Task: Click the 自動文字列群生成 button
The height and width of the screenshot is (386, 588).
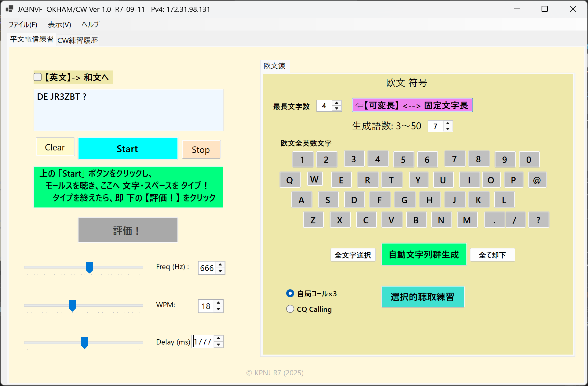Action: (424, 254)
